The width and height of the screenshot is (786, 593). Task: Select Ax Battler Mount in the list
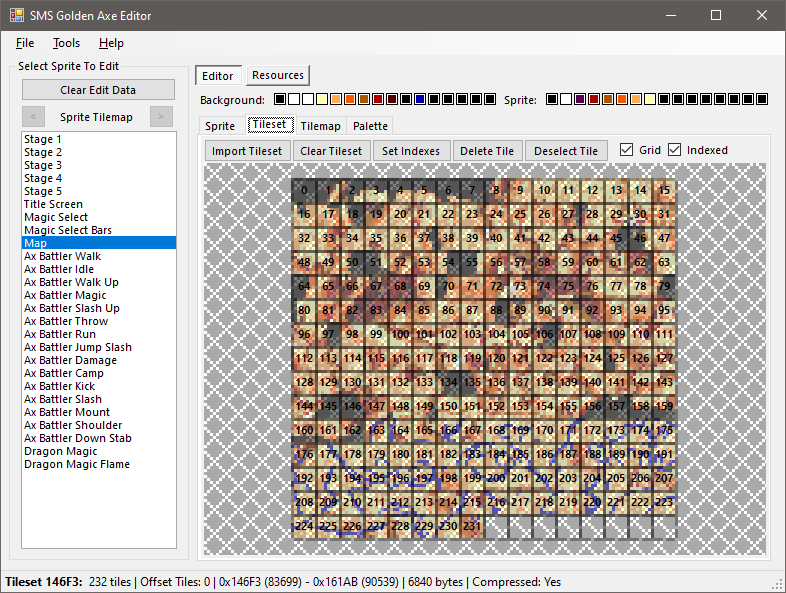tap(99, 413)
